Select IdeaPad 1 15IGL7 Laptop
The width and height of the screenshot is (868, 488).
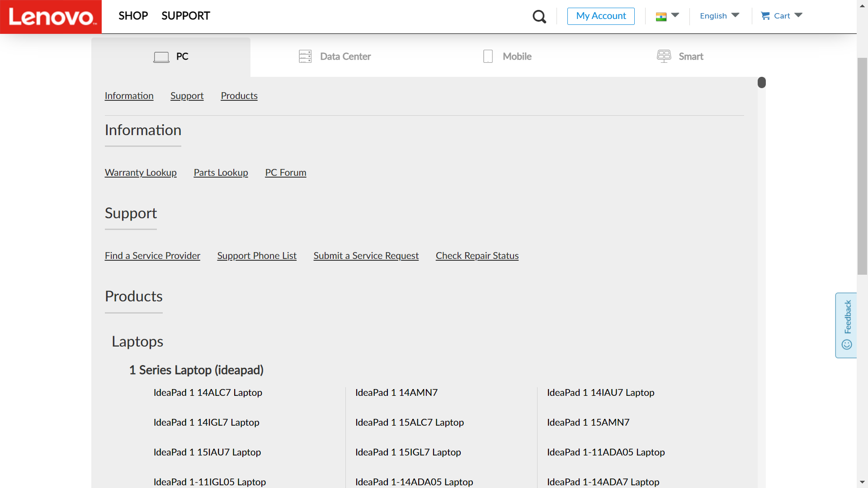408,452
